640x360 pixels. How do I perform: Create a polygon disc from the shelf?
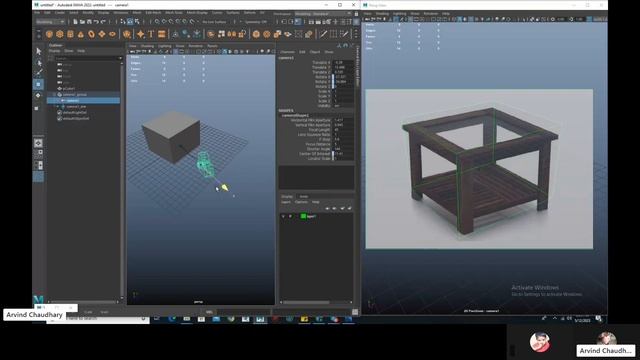pyautogui.click(x=112, y=34)
